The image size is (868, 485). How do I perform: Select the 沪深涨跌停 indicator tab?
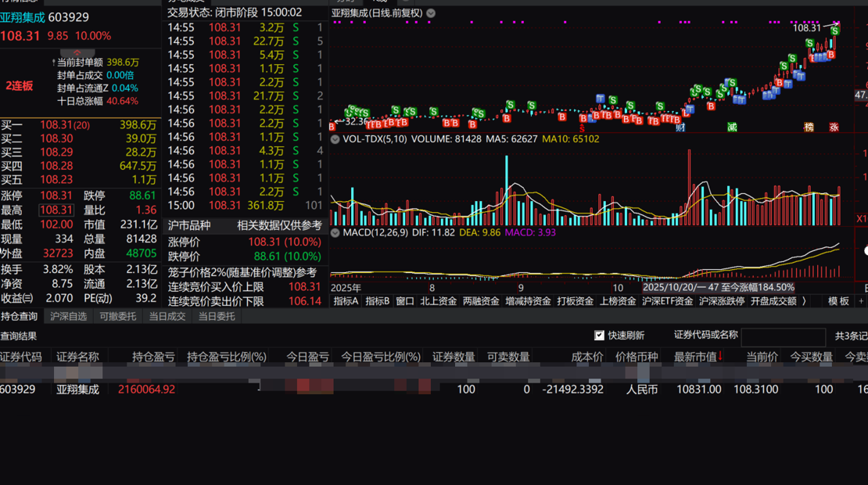(721, 301)
